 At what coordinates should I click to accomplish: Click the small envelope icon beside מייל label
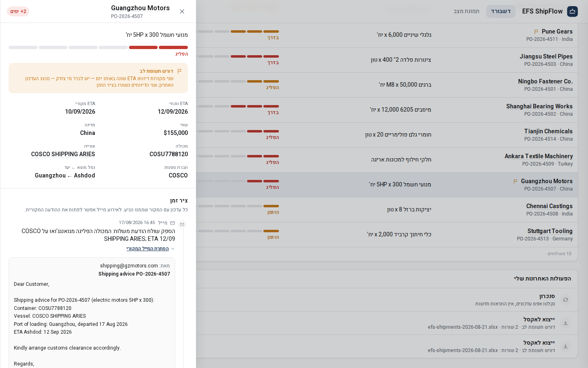[172, 223]
